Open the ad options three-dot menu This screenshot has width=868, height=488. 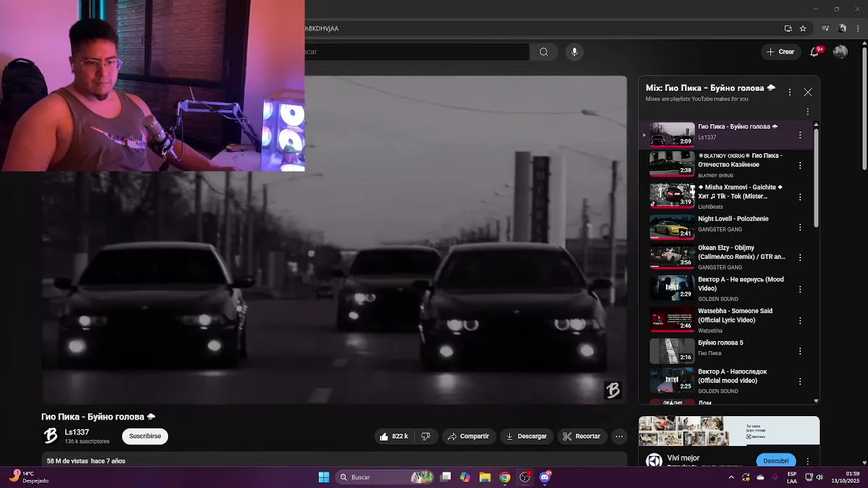point(808,461)
